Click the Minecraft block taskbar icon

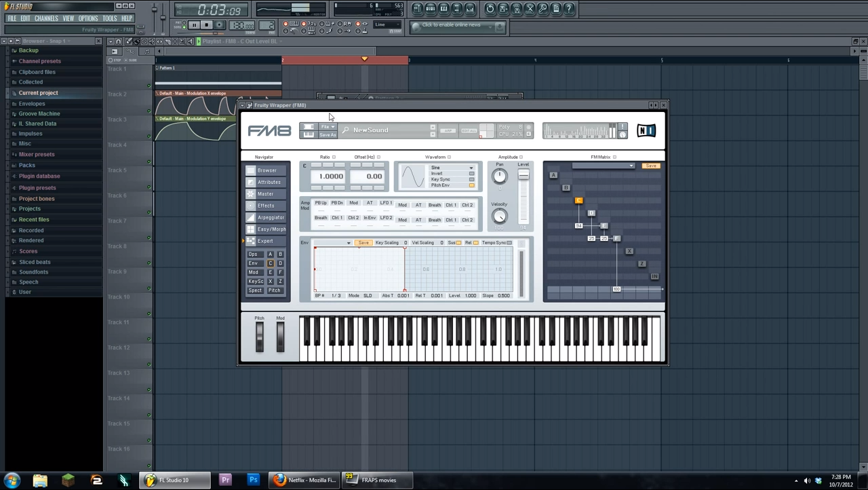(68, 480)
